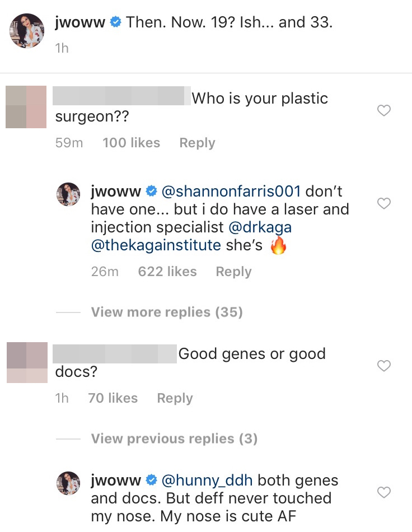Screen dimensions: 412x532
Task: Like the plastic surgeon question comment
Action: coord(384,110)
